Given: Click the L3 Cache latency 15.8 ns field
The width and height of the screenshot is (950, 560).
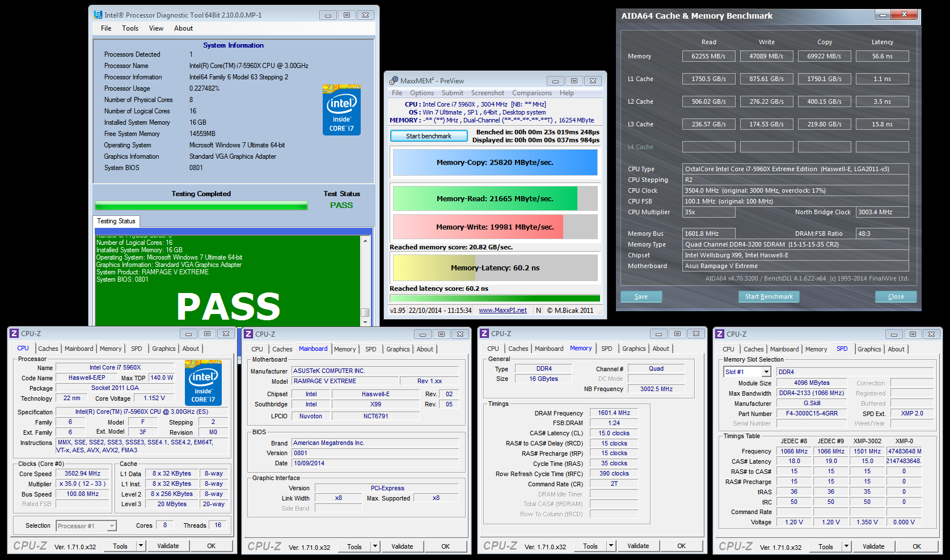Looking at the screenshot, I should 882,124.
